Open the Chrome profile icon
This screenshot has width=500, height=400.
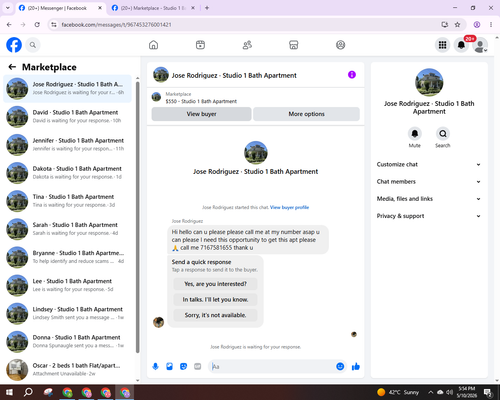[477, 25]
